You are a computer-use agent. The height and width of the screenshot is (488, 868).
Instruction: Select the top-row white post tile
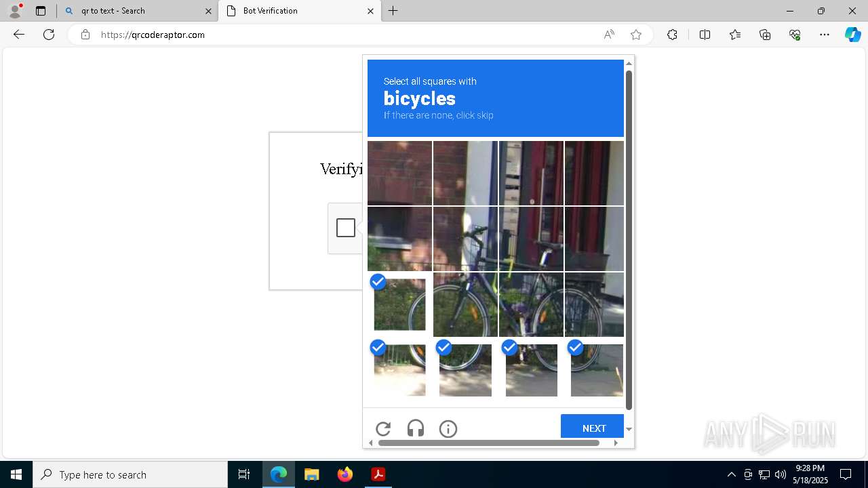pos(465,173)
